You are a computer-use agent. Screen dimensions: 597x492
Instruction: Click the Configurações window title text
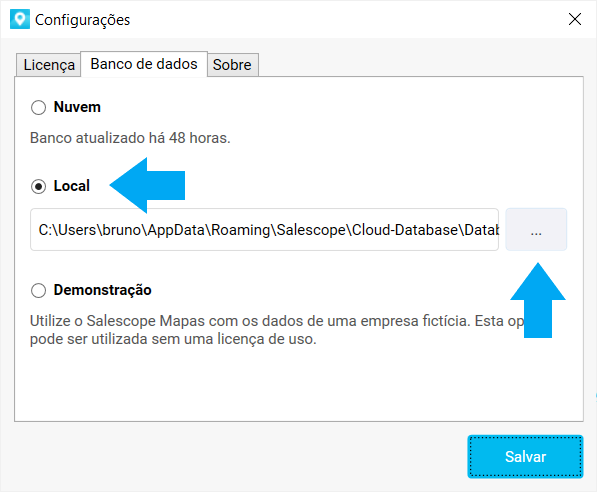tap(83, 20)
